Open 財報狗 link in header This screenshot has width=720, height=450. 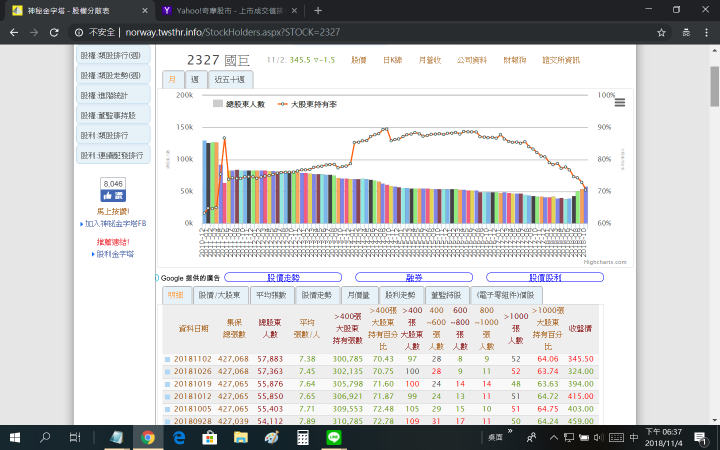click(515, 60)
